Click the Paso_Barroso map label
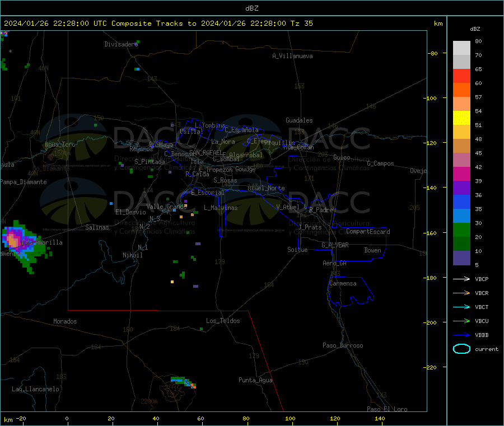Screen dimensions: 504x426 click(343, 345)
